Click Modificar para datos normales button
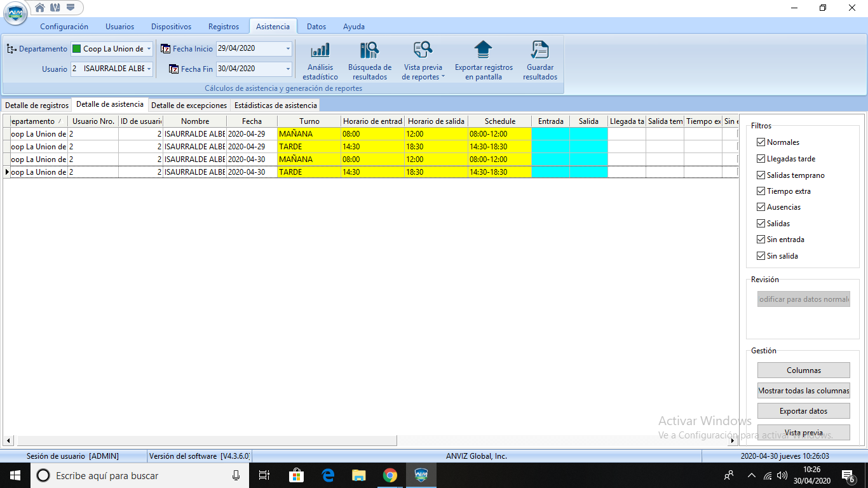The height and width of the screenshot is (488, 868). [x=803, y=299]
